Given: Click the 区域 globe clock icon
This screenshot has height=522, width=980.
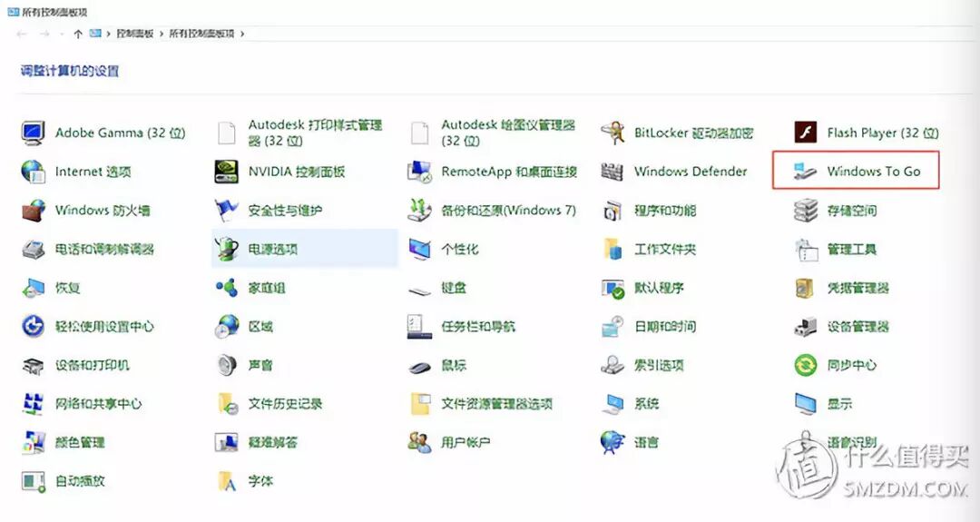Looking at the screenshot, I should pos(226,326).
